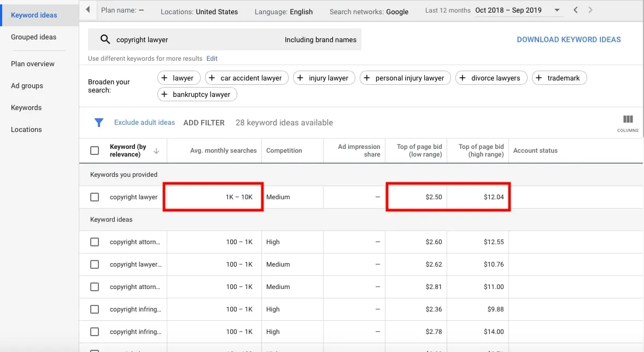644x352 pixels.
Task: Go to next date range arrow
Action: pos(590,10)
